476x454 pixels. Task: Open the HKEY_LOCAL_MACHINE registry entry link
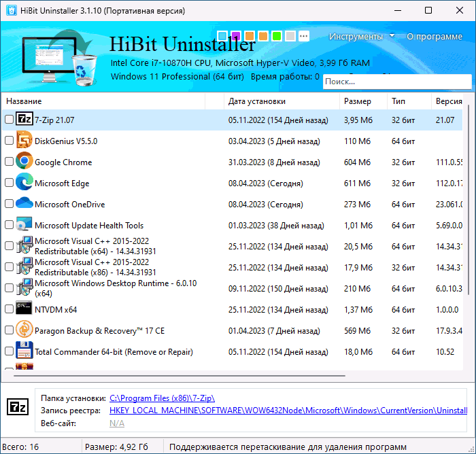pyautogui.click(x=288, y=411)
